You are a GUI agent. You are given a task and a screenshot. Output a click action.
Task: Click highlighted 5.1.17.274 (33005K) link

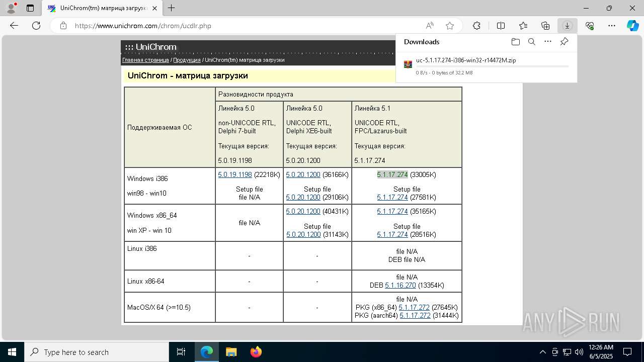(x=392, y=174)
